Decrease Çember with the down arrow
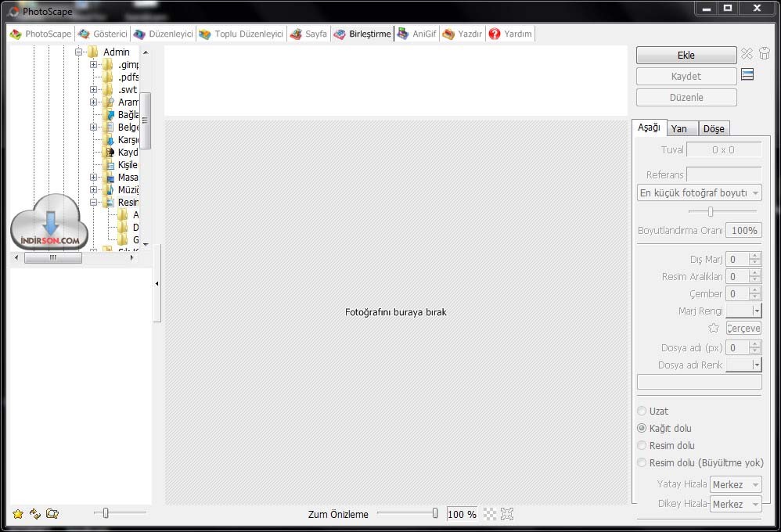The height and width of the screenshot is (532, 781). (x=755, y=297)
